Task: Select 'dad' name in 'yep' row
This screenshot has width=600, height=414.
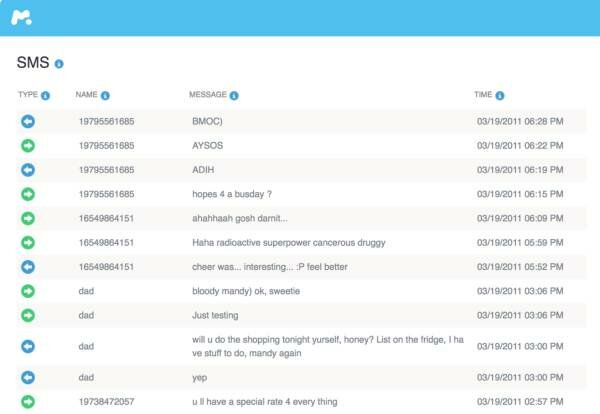Action: click(x=86, y=378)
